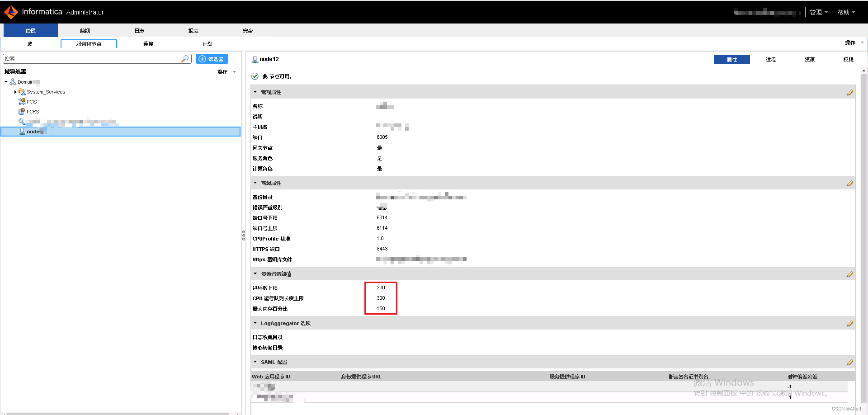Viewport: 868px width, 415px height.
Task: Switch to the 进程 tab for node12
Action: pos(771,59)
